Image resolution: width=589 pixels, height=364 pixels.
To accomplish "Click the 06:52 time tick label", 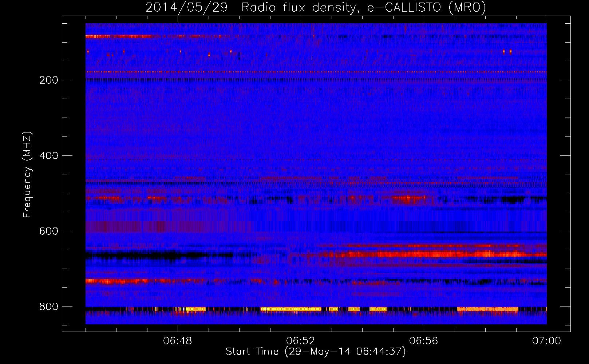I will 301,341.
